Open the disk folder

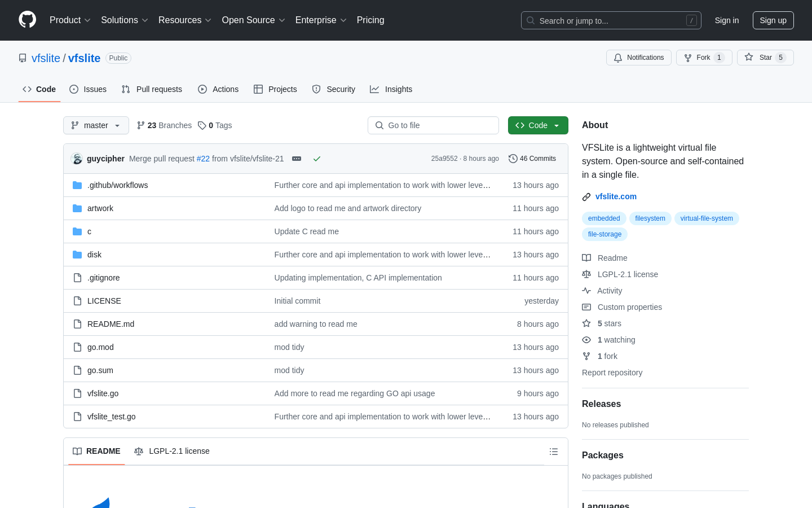tap(94, 255)
